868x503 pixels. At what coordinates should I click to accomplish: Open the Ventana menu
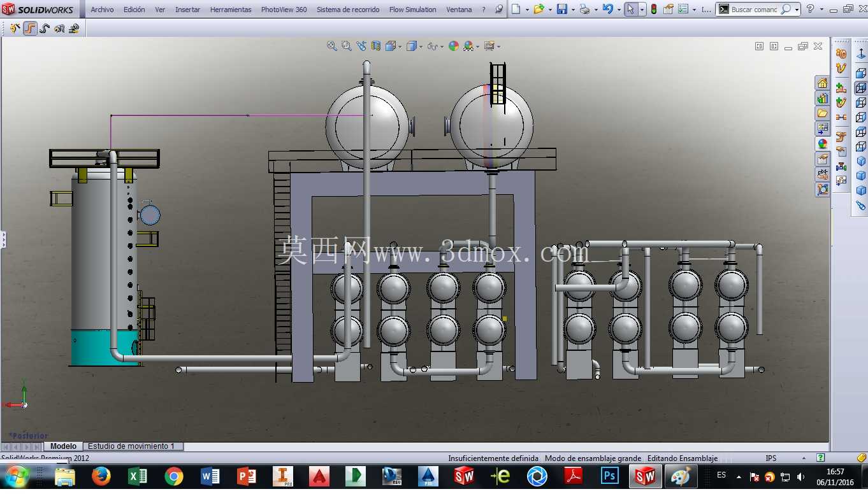(x=459, y=10)
